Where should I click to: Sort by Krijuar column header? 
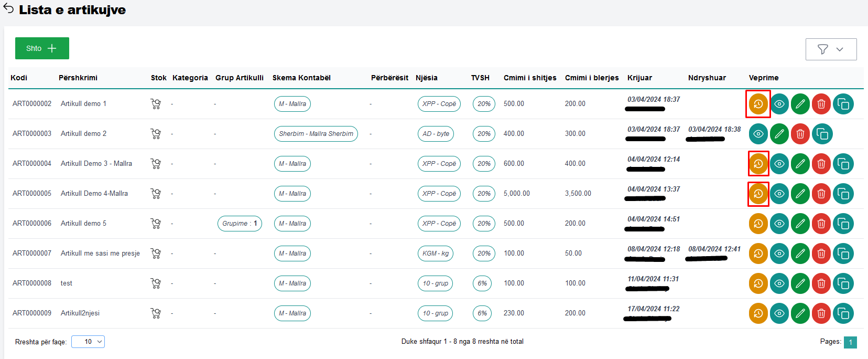click(639, 78)
